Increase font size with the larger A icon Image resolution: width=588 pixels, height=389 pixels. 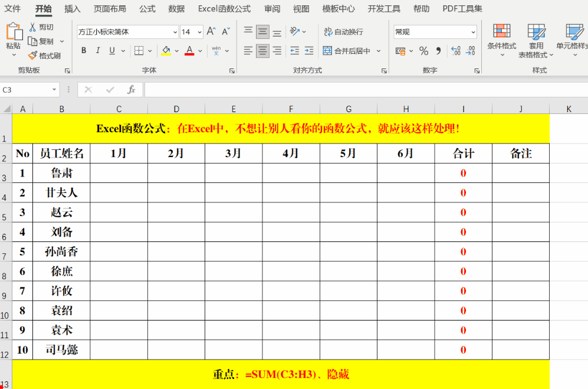point(211,31)
